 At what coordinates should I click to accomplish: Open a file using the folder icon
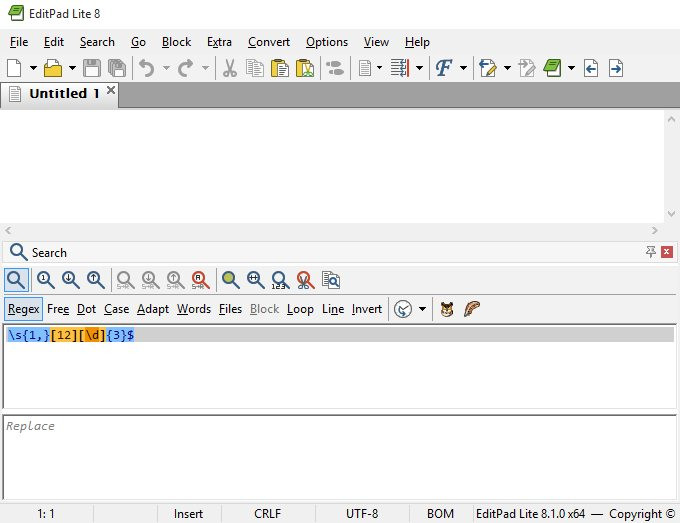coord(53,68)
